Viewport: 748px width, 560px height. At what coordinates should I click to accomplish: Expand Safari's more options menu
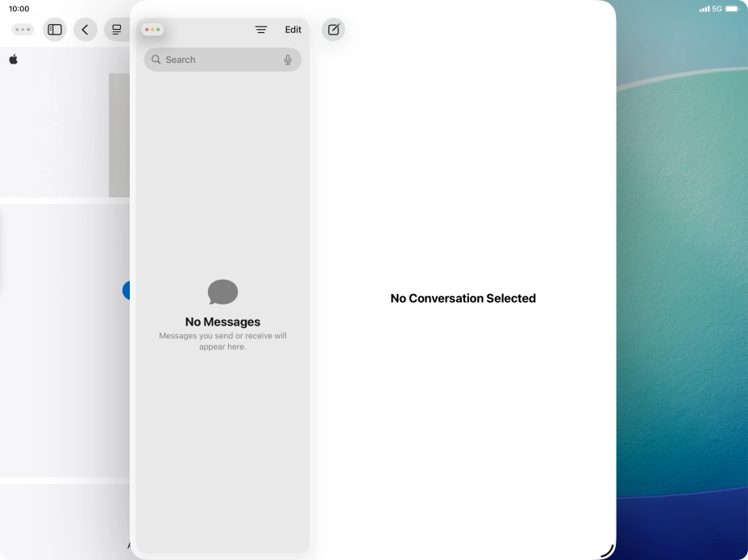pos(22,29)
